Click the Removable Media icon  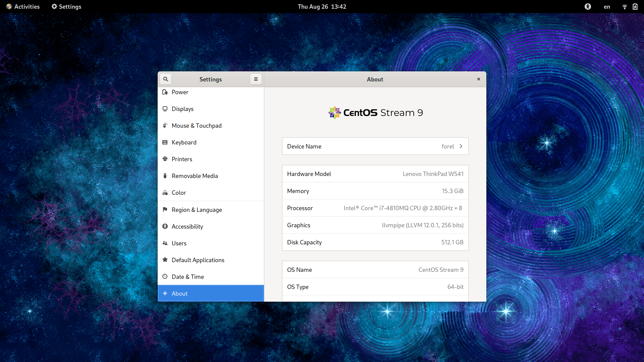[x=165, y=176]
